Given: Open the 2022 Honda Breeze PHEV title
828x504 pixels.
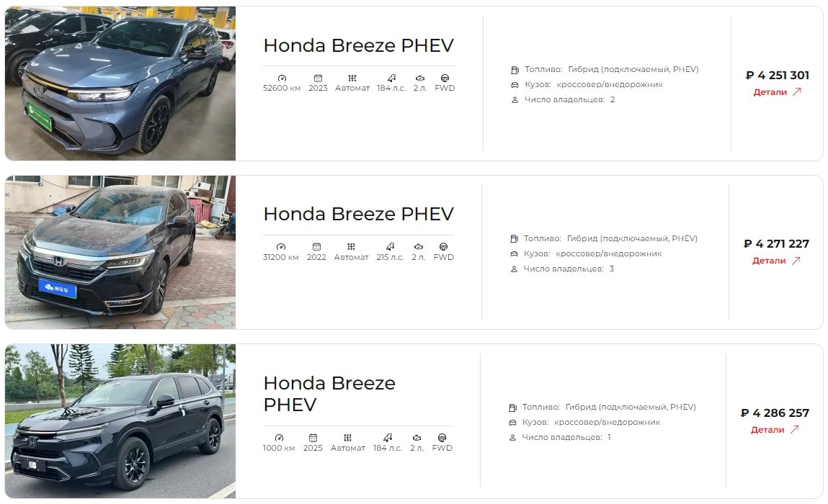Looking at the screenshot, I should pyautogui.click(x=359, y=214).
